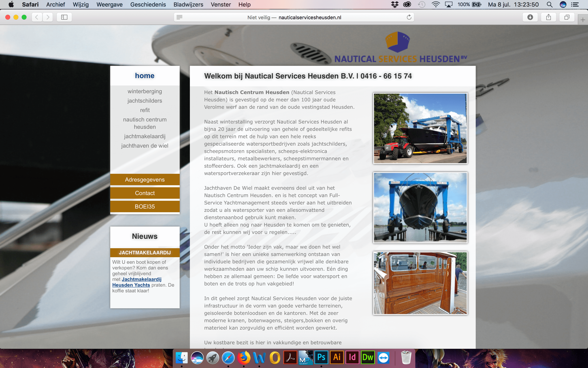Click the BOEI35 button
This screenshot has height=368, width=588.
click(x=145, y=206)
